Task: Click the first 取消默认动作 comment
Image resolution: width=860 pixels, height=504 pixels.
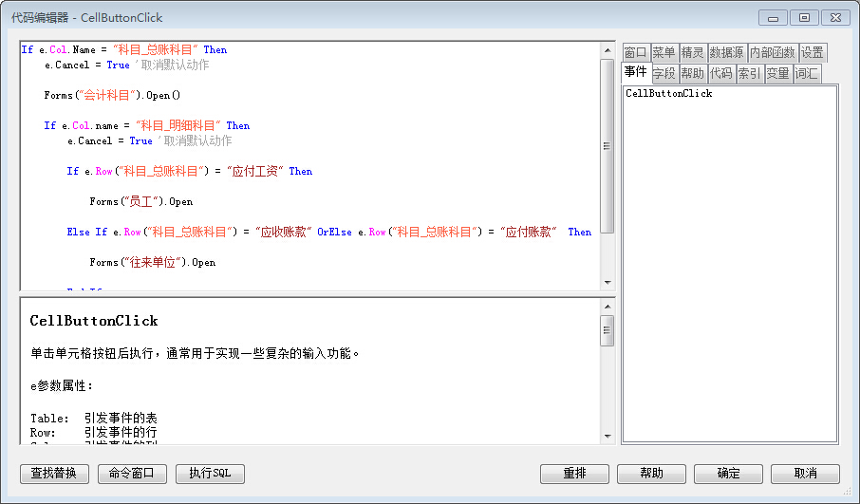Action: pyautogui.click(x=172, y=65)
